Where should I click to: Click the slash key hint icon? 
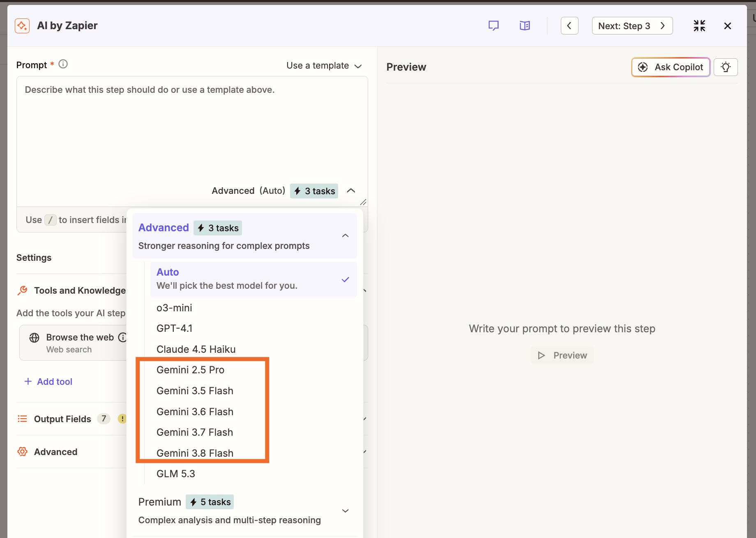click(x=50, y=220)
